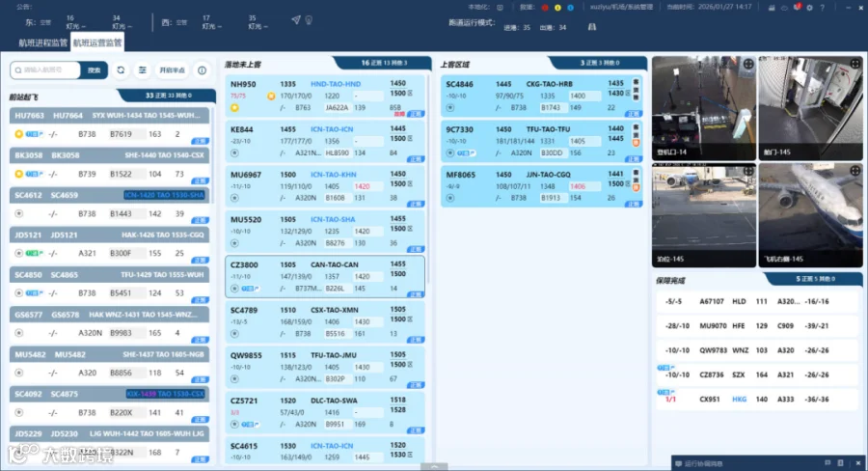
Task: Click the 保障完成 counter header 5
Action: (815, 279)
